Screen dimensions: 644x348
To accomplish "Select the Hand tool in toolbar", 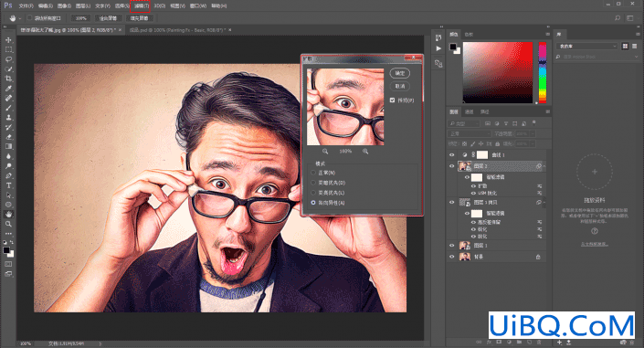I will (x=8, y=214).
